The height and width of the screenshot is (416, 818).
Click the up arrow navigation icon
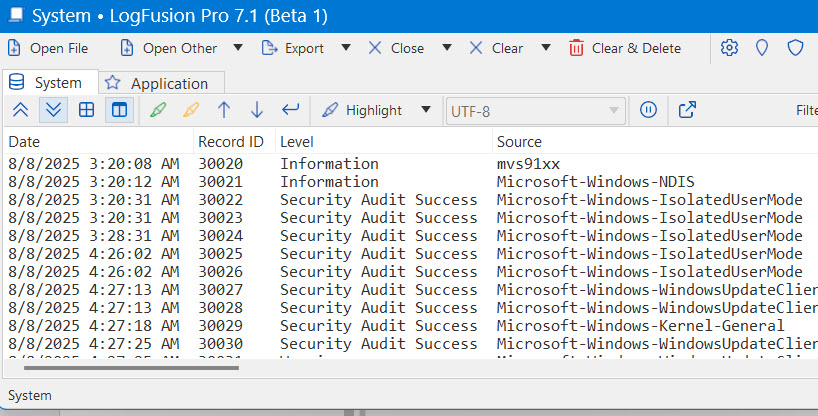point(224,110)
